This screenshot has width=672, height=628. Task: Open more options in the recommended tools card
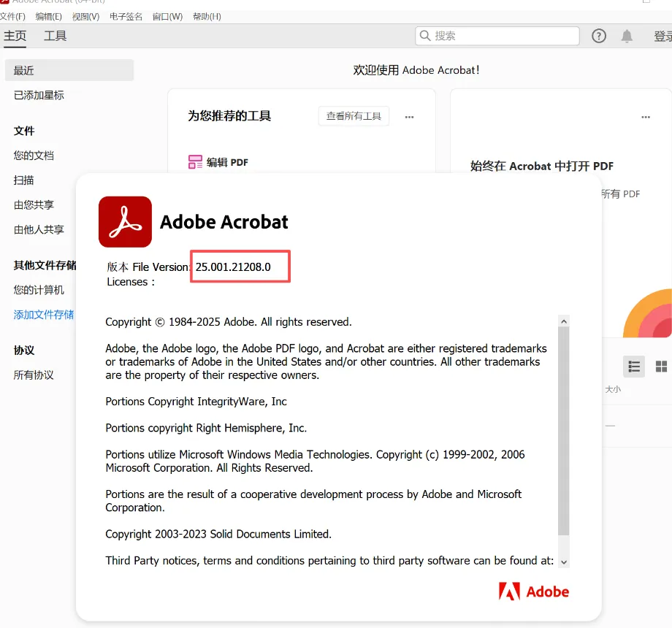pos(409,117)
